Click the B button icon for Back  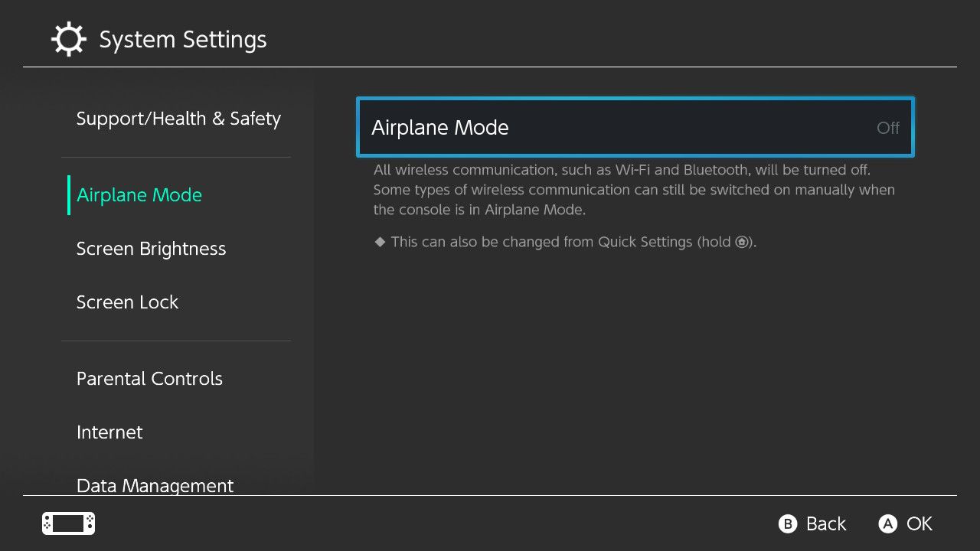(x=788, y=523)
